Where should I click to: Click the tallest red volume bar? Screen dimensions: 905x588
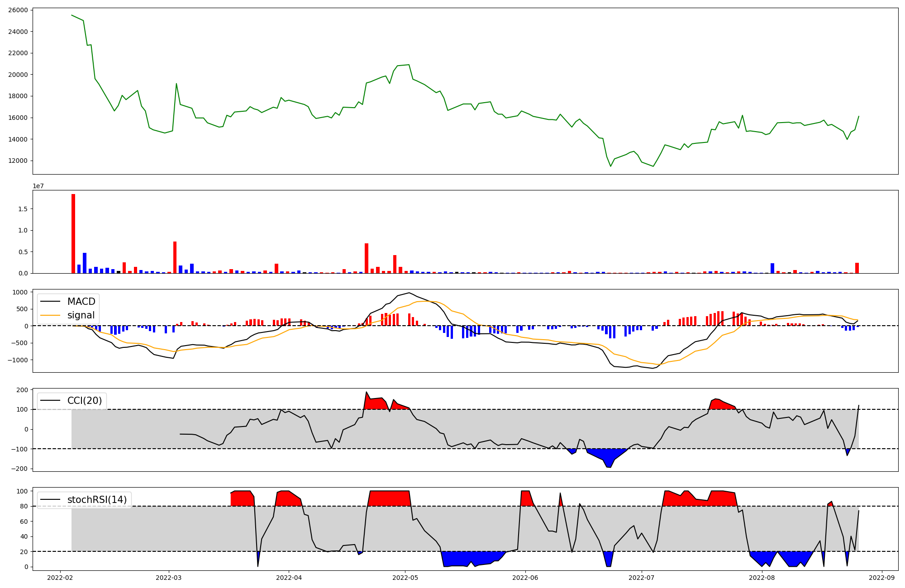(x=73, y=233)
